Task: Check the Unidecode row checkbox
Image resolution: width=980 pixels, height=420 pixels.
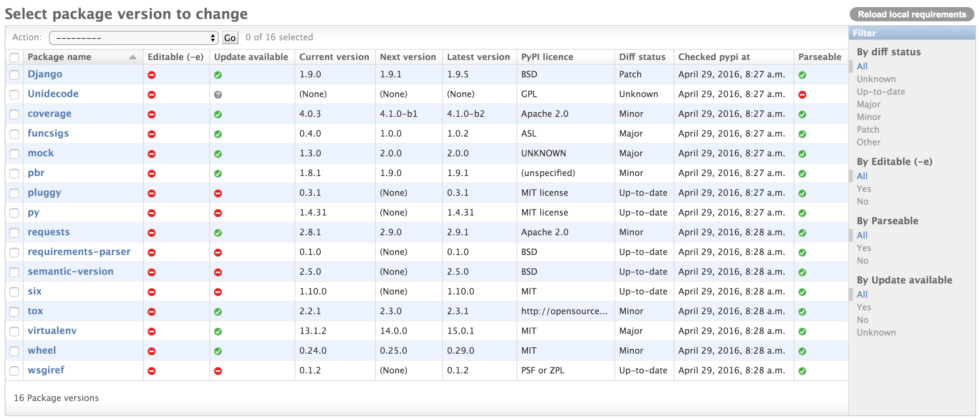Action: point(14,95)
